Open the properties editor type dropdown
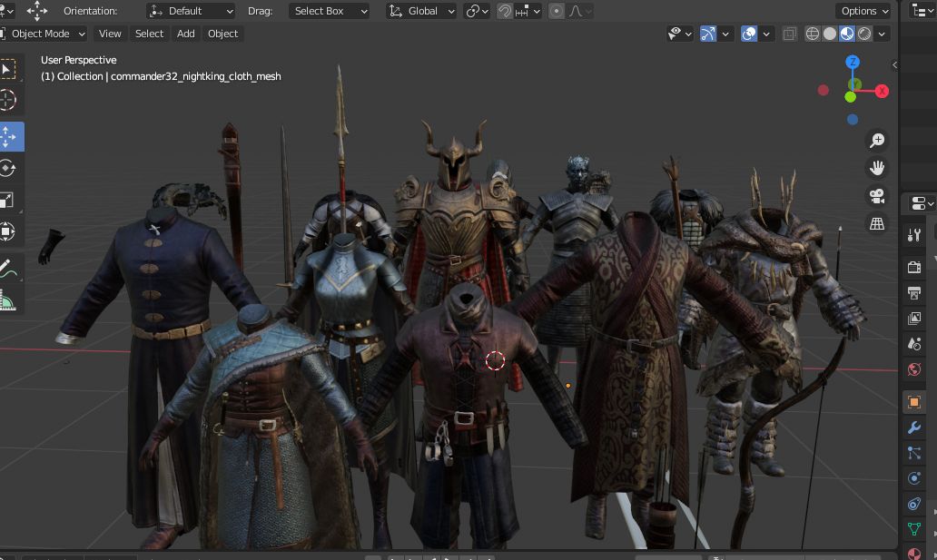This screenshot has width=937, height=560. click(922, 204)
